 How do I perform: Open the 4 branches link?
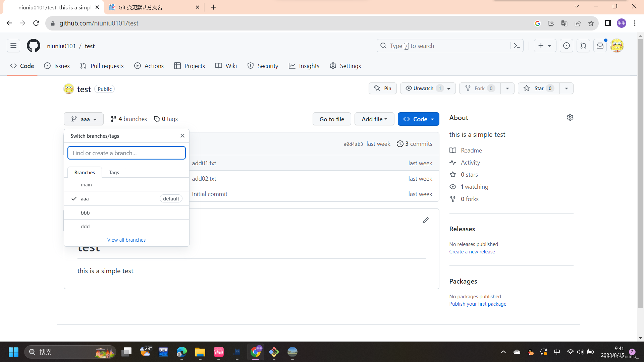click(129, 119)
